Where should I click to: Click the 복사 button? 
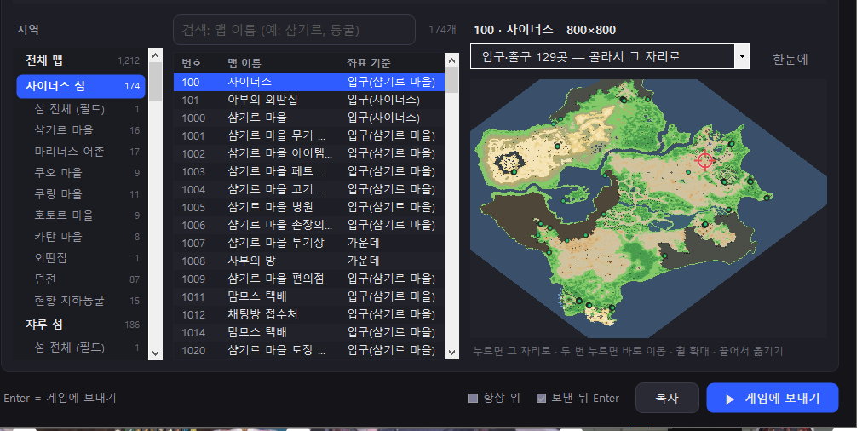pos(667,398)
